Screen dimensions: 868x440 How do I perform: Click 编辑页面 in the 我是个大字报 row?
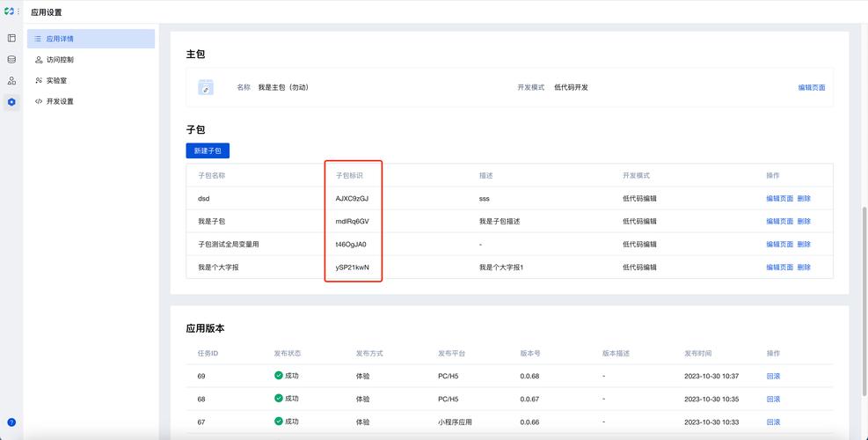tap(779, 268)
